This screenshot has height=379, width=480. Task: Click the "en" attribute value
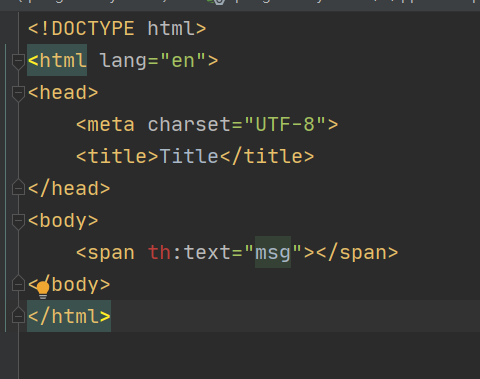[x=183, y=61]
